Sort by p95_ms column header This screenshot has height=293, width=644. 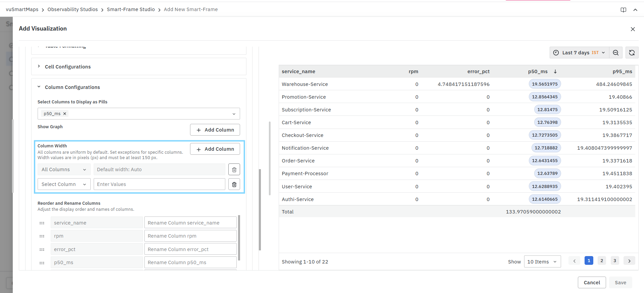pyautogui.click(x=622, y=71)
